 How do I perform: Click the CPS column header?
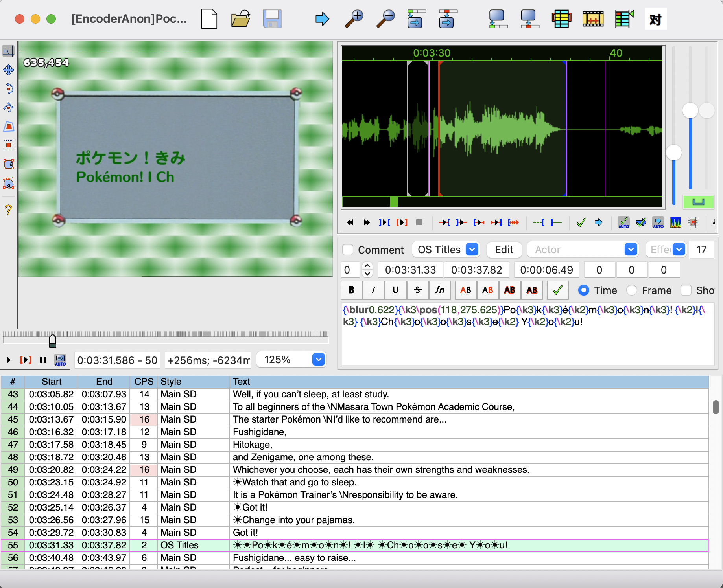click(x=144, y=382)
